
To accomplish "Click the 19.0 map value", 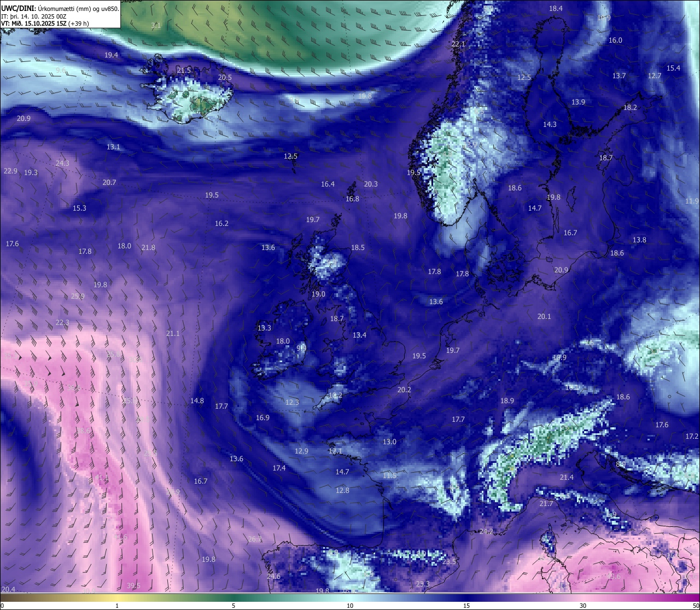I will (318, 294).
